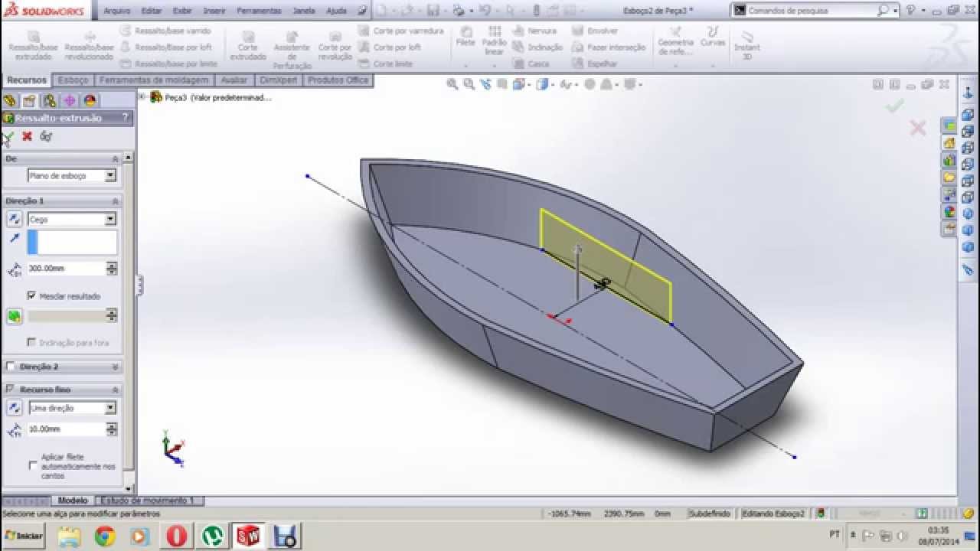This screenshot has width=980, height=551.
Task: Click Assistente de Perfuração tool
Action: 292,50
